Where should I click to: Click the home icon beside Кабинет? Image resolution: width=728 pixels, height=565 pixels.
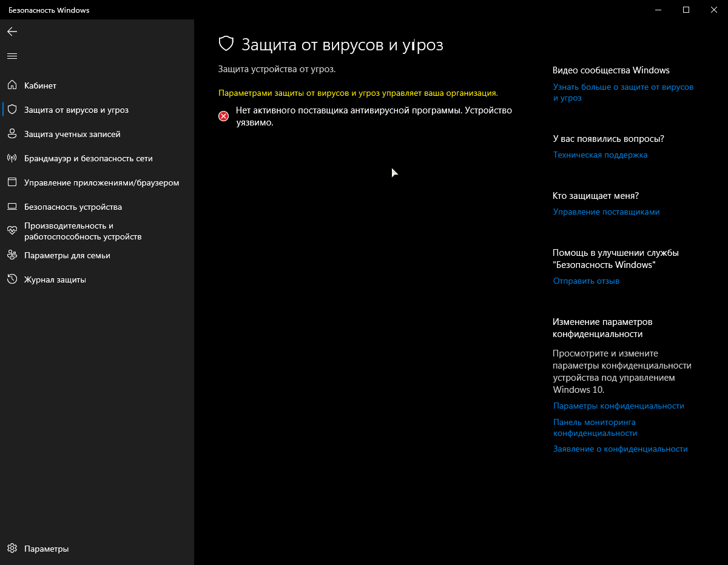pyautogui.click(x=12, y=85)
